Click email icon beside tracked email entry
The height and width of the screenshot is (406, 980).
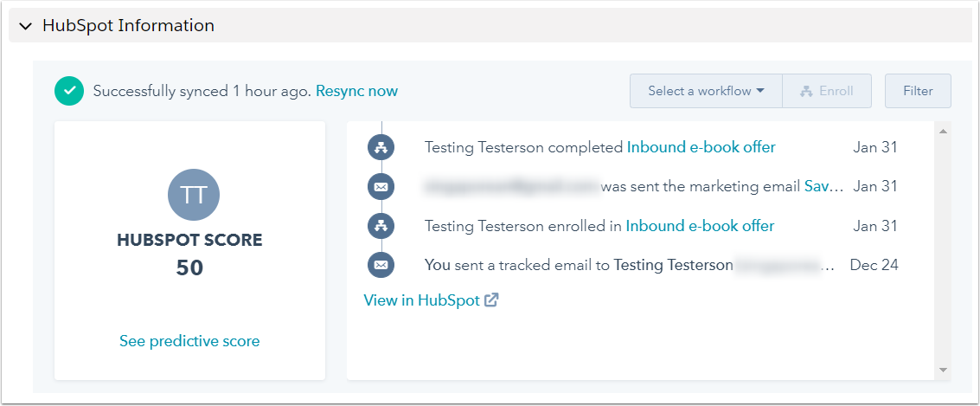[x=381, y=265]
